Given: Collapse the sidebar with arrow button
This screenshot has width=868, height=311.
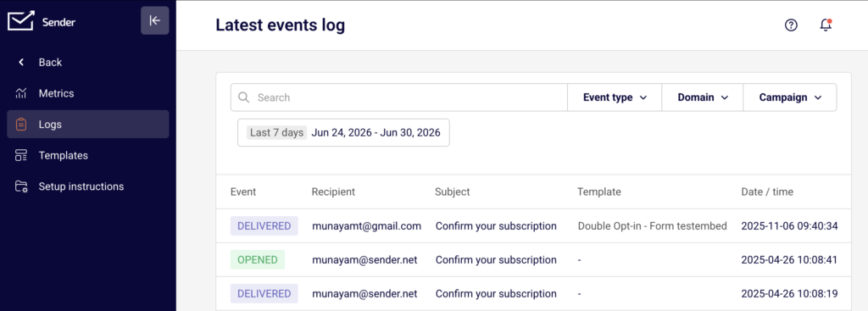Looking at the screenshot, I should (x=155, y=20).
